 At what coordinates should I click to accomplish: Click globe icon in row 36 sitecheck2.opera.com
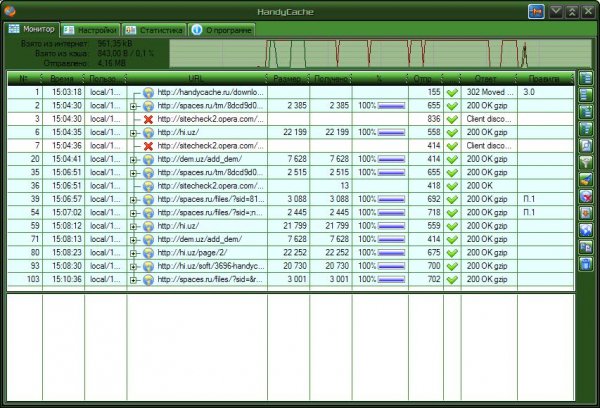point(148,186)
